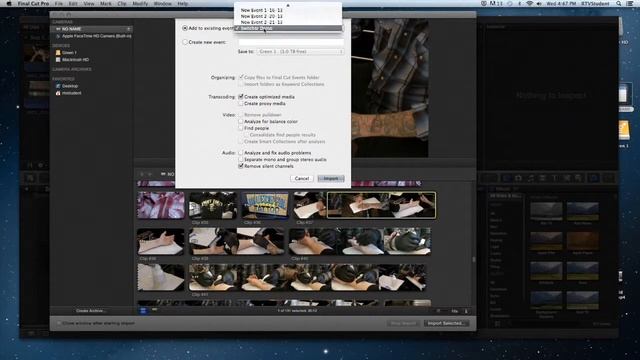Select Green 1 drive icon on desktop

pos(624,131)
